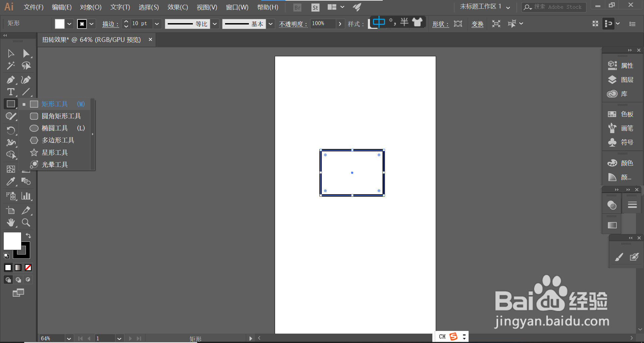Screen dimensions: 644x343
Task: Open the 等比 stroke profile dropdown
Action: click(x=215, y=24)
